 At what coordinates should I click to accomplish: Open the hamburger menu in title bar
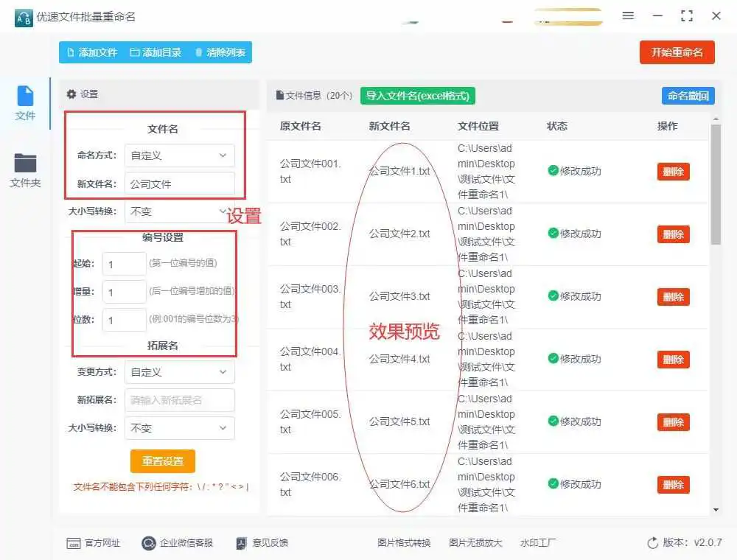[628, 15]
